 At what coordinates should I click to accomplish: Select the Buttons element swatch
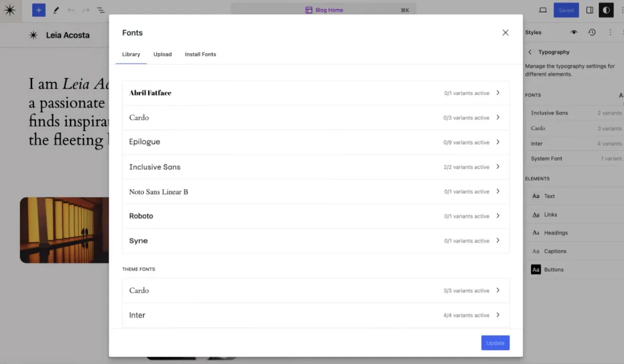pos(536,270)
